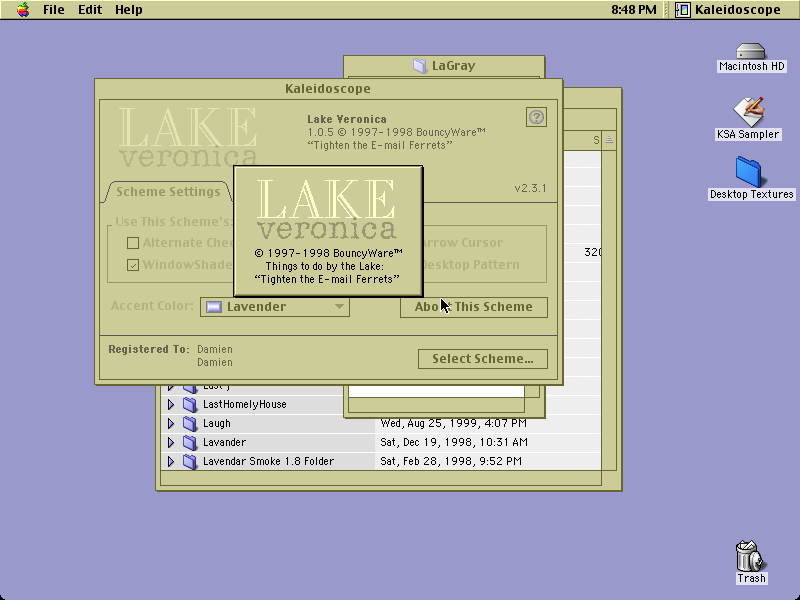Expand the LastHomelyHouse folder
The height and width of the screenshot is (600, 800).
coord(171,405)
